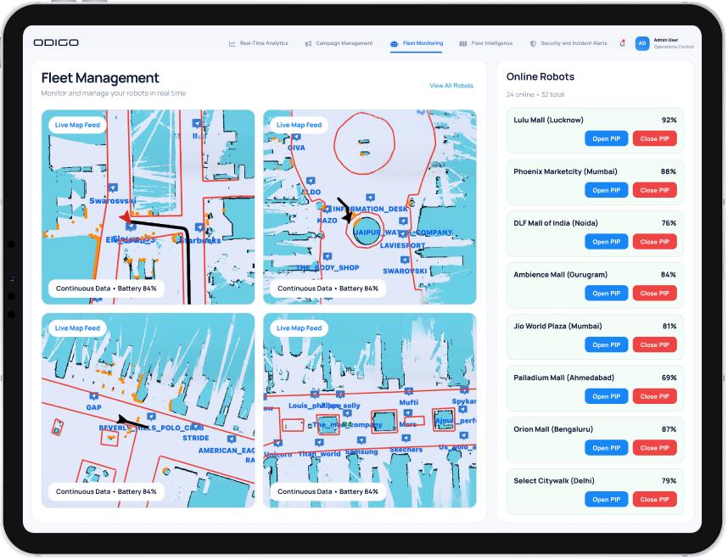
Task: Click the ODIGO logo
Action: click(56, 42)
